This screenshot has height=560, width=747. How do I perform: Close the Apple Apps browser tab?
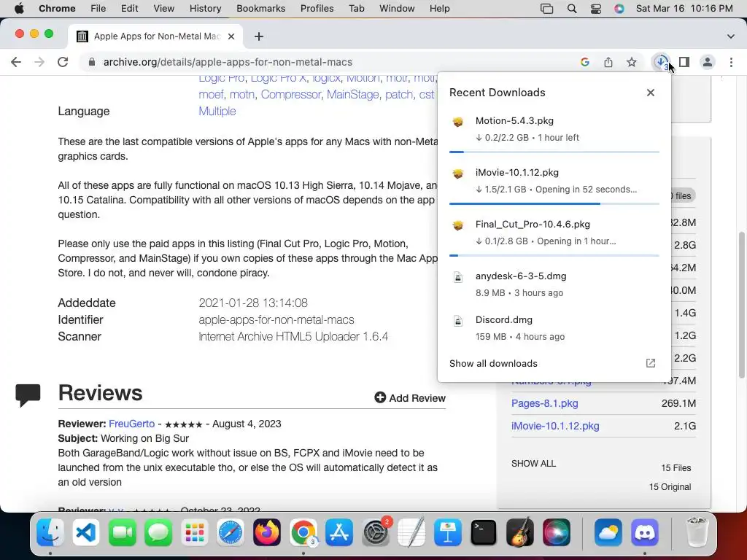[231, 36]
